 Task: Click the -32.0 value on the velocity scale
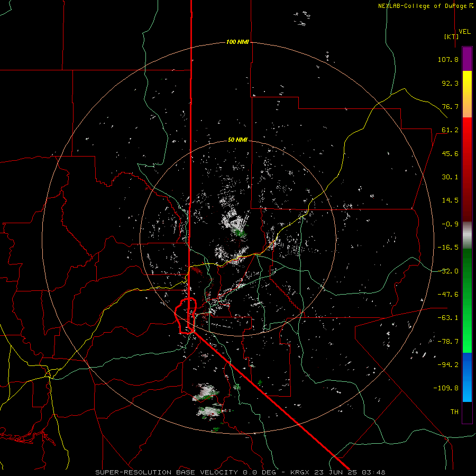448,271
